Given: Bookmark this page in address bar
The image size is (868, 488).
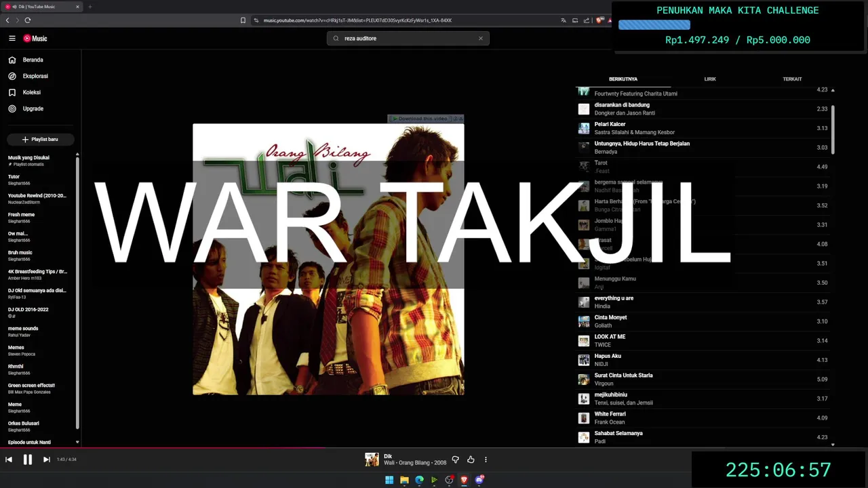Looking at the screenshot, I should (243, 20).
